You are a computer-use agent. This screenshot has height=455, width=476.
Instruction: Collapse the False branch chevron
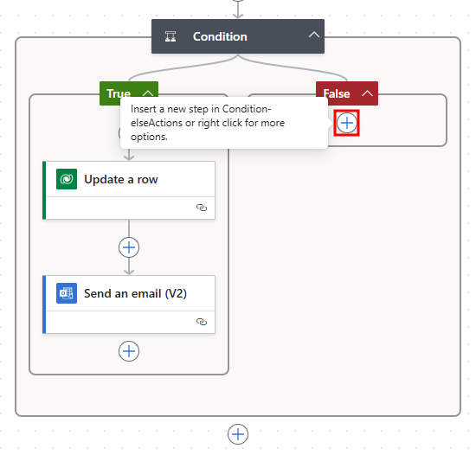pos(367,93)
